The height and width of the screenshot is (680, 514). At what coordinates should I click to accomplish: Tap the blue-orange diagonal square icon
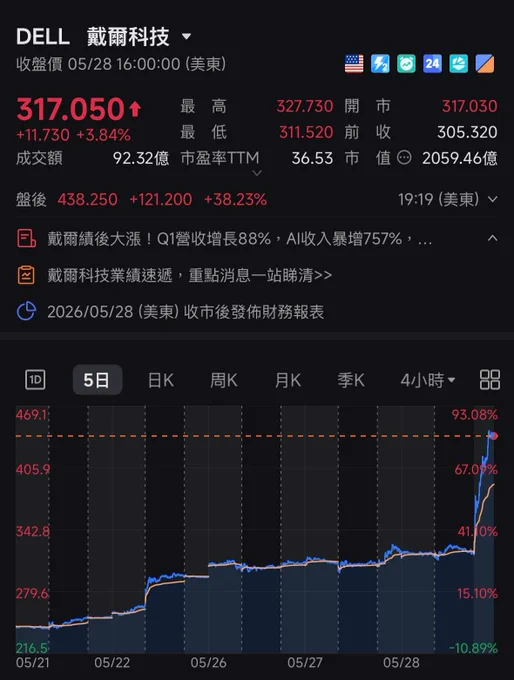click(485, 64)
